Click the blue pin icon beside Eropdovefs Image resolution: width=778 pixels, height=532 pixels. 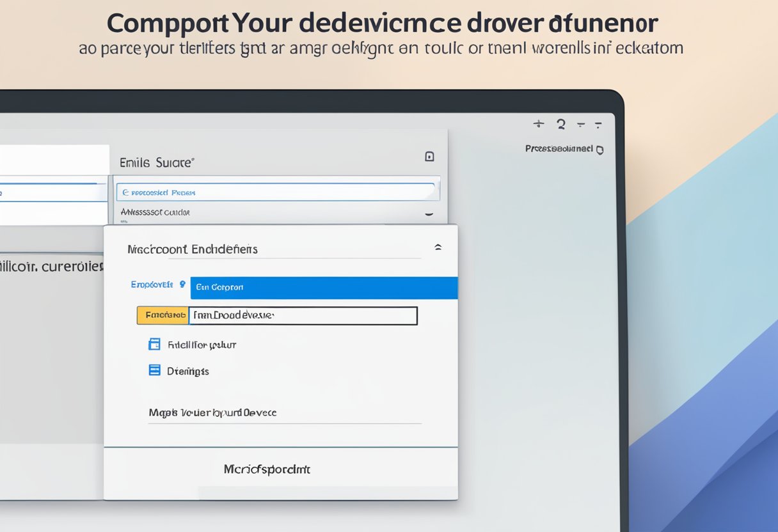(182, 285)
